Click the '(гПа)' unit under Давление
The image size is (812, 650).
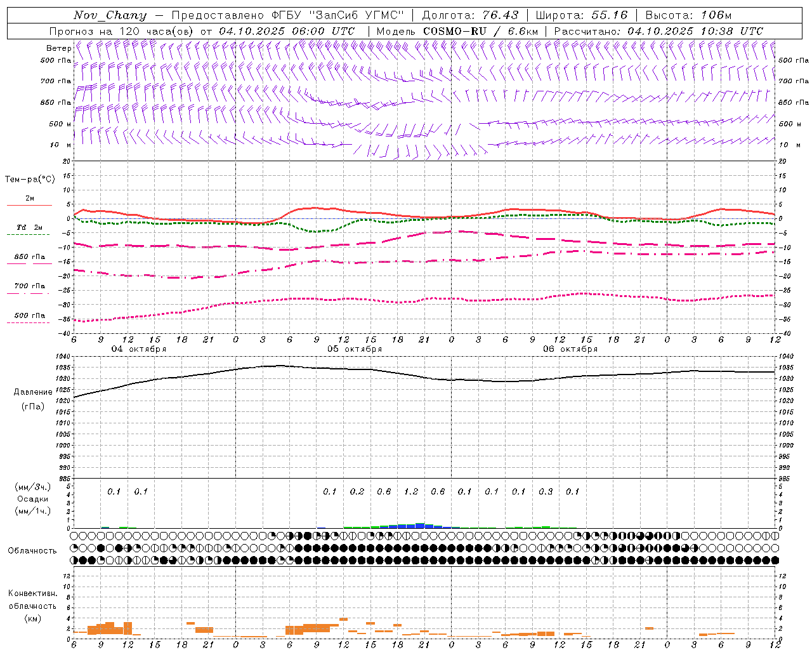tap(33, 406)
